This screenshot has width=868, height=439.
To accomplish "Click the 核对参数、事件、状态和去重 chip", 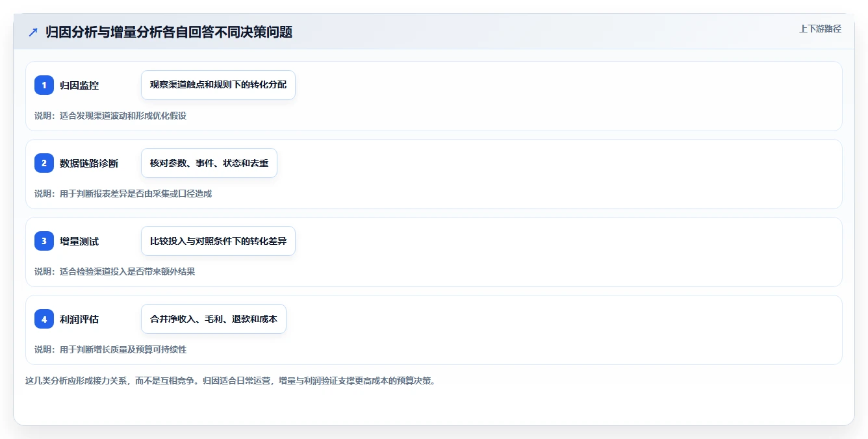I will pos(209,163).
